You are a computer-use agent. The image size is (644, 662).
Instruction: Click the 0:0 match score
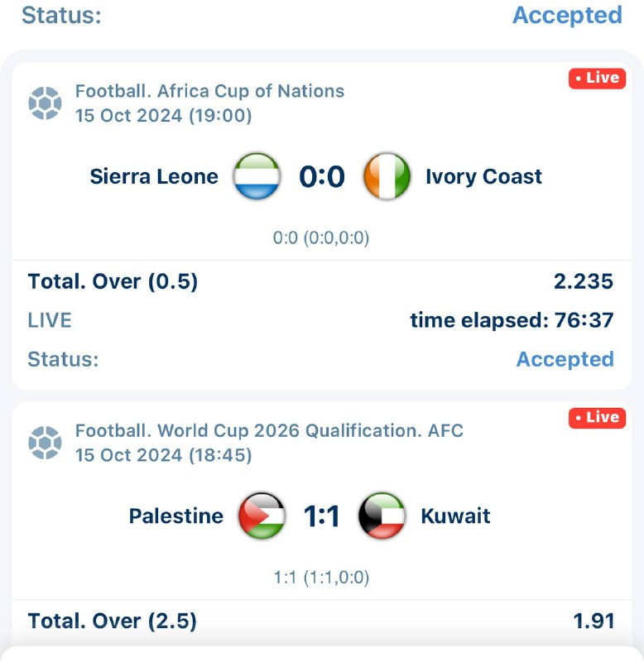pos(322,176)
